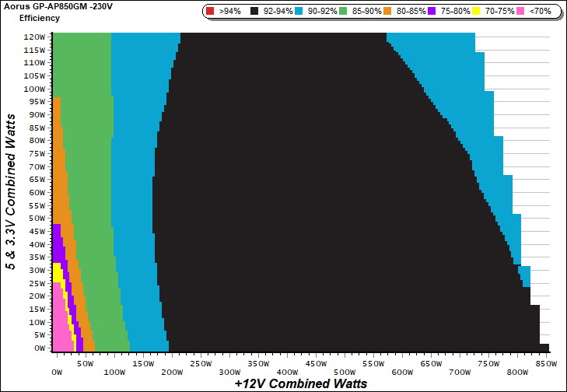Screen dimensions: 567x392
Task: Click the 850W label on the x-axis
Action: tap(547, 363)
